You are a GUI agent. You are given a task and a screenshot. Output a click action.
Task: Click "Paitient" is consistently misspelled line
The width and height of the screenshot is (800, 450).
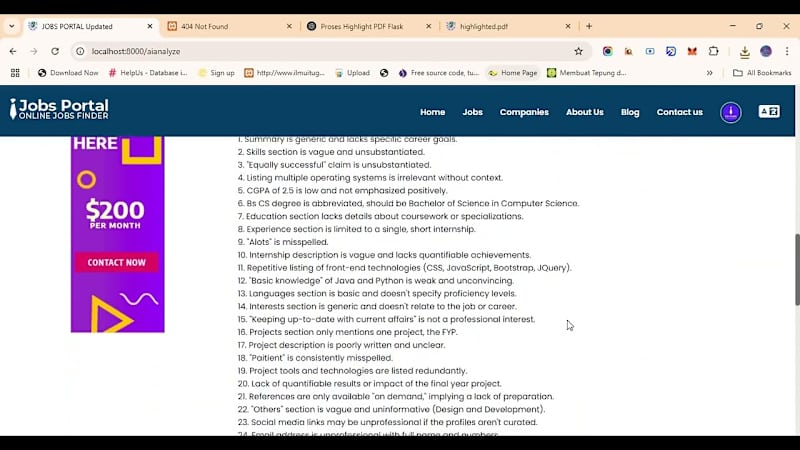(x=315, y=358)
